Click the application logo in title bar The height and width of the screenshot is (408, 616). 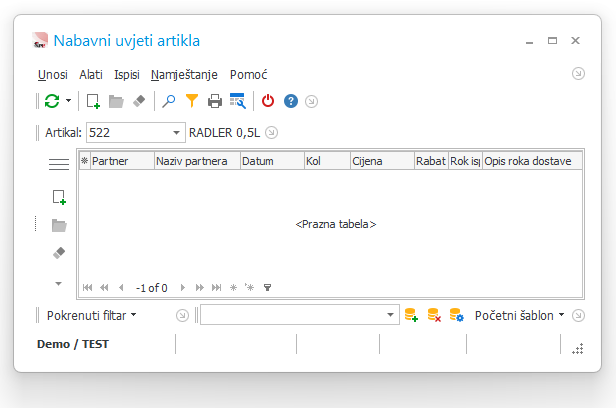pos(40,40)
